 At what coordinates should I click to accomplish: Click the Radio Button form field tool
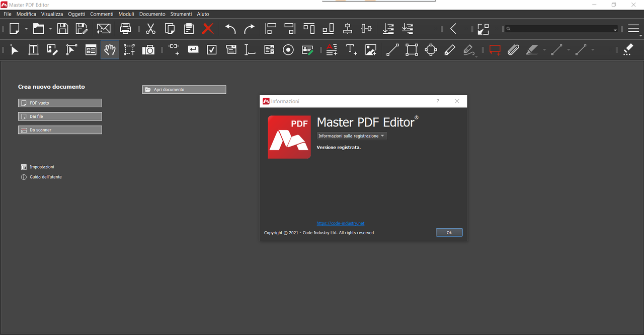(x=288, y=50)
